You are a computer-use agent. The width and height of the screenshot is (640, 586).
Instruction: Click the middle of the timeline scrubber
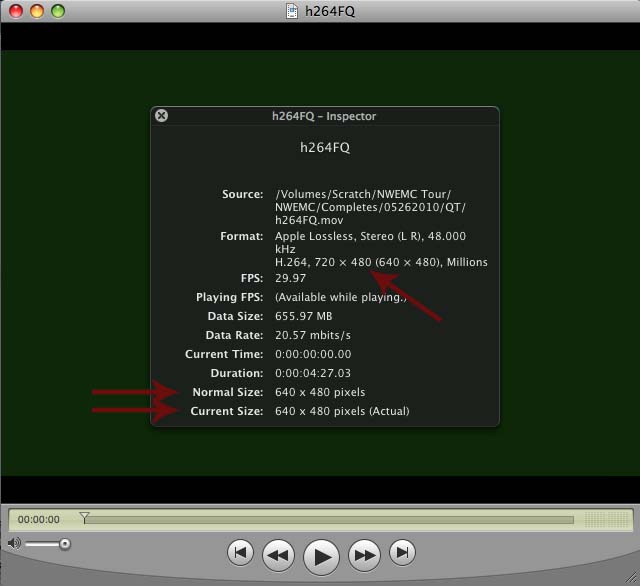tap(329, 519)
